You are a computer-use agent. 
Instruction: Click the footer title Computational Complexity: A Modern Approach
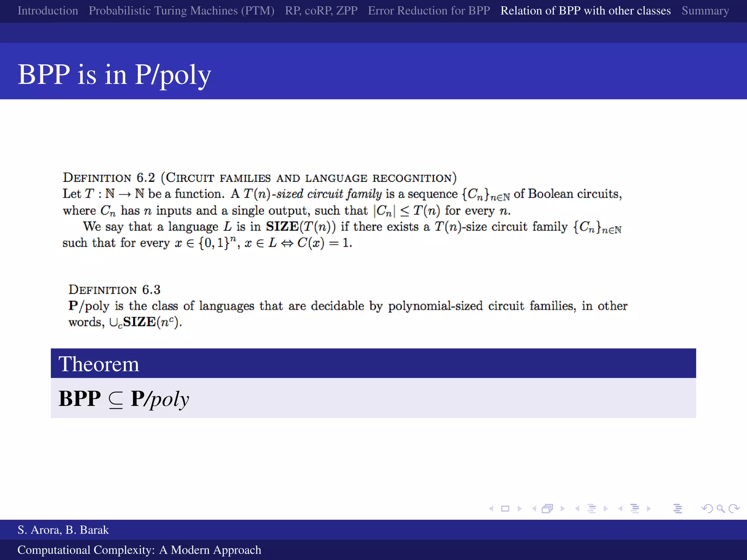pyautogui.click(x=139, y=550)
